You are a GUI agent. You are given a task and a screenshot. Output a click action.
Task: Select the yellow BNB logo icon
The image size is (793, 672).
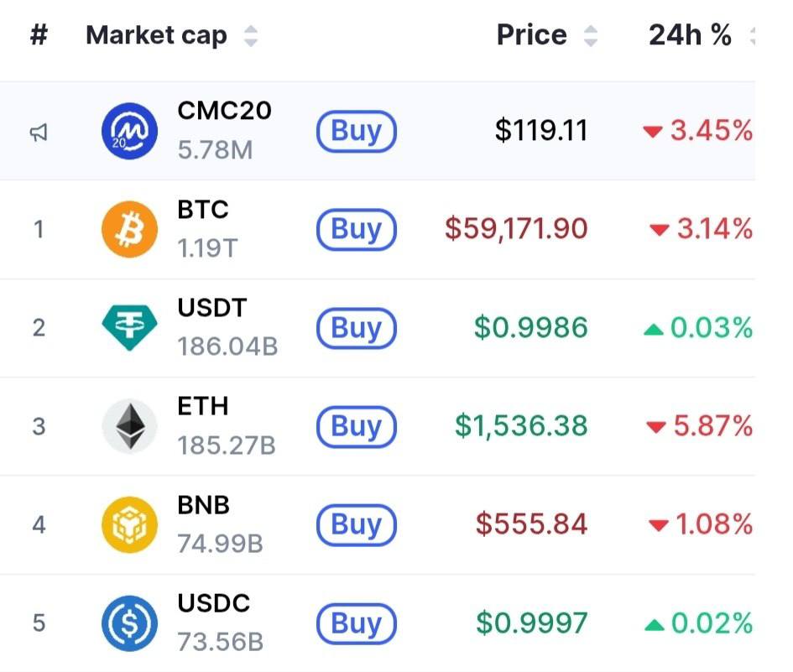tap(129, 524)
